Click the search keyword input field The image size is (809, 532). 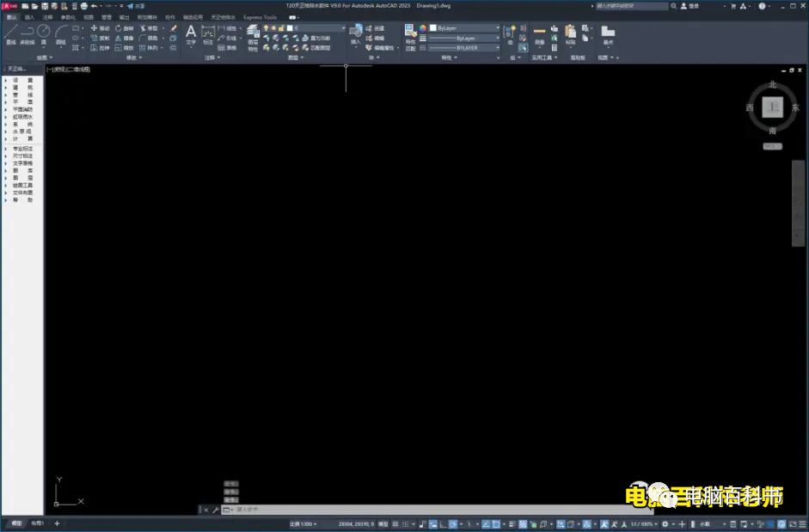[632, 6]
